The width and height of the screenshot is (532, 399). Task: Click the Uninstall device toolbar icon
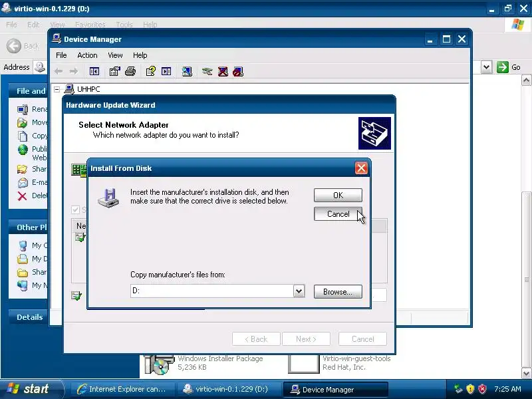223,71
